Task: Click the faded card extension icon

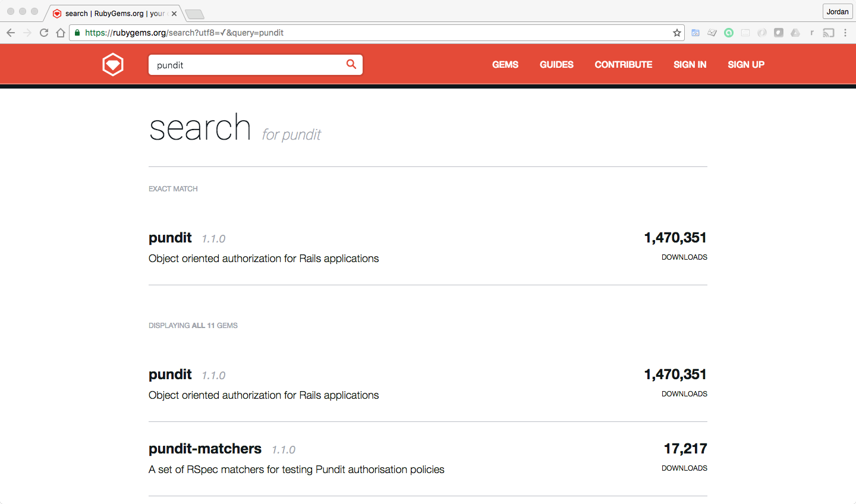Action: 745,33
